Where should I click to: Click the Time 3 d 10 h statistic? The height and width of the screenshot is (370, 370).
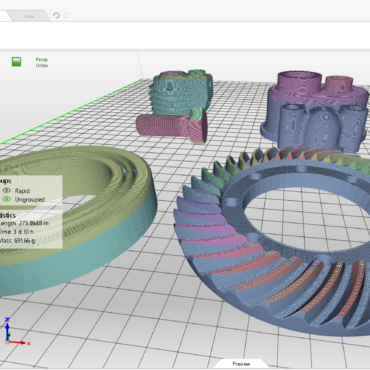[17, 232]
